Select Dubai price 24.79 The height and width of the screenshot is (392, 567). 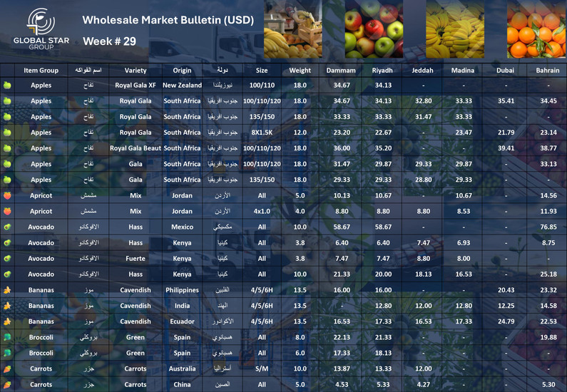506,321
